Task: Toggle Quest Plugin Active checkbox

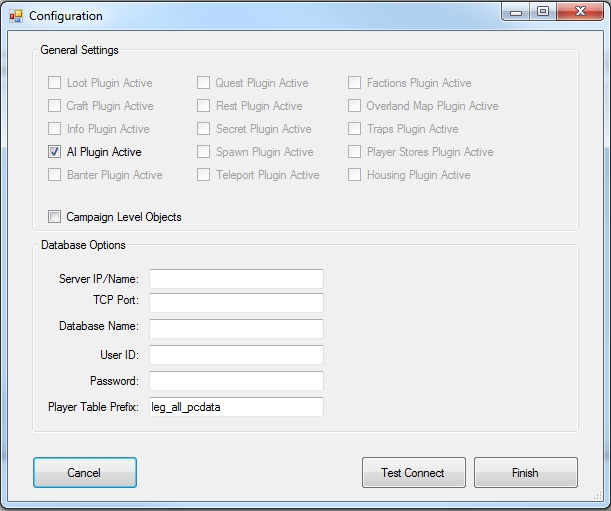Action: [x=204, y=83]
